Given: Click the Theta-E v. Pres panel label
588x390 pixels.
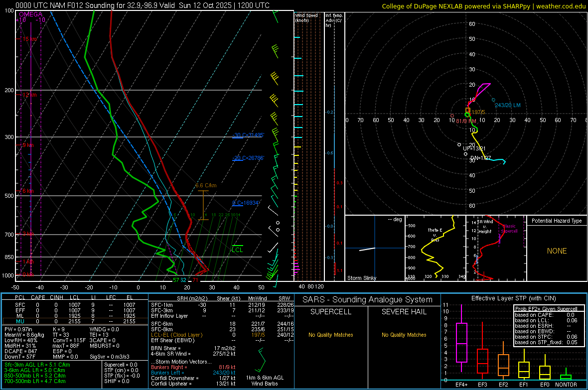Looking at the screenshot, I should pos(435,235).
